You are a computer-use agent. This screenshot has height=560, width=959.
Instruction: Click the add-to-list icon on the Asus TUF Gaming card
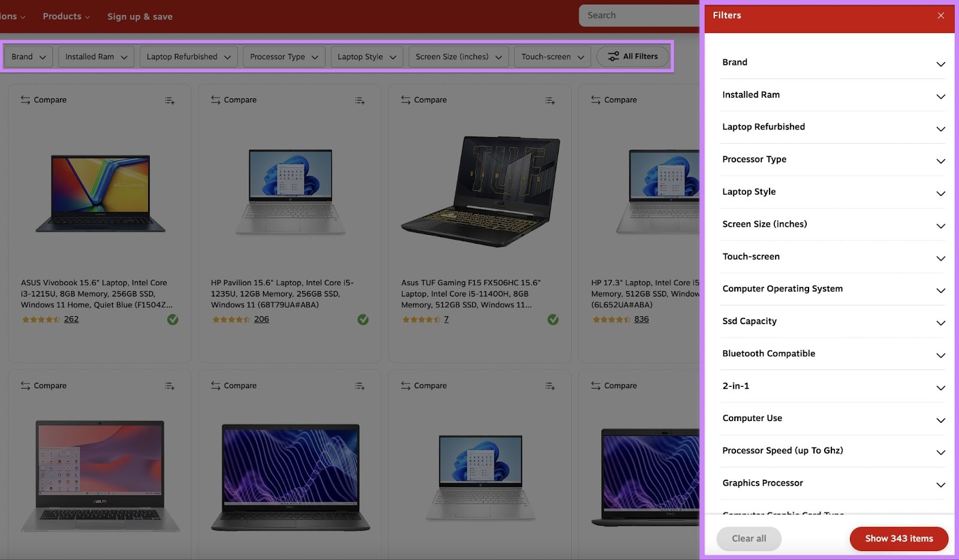coord(550,100)
